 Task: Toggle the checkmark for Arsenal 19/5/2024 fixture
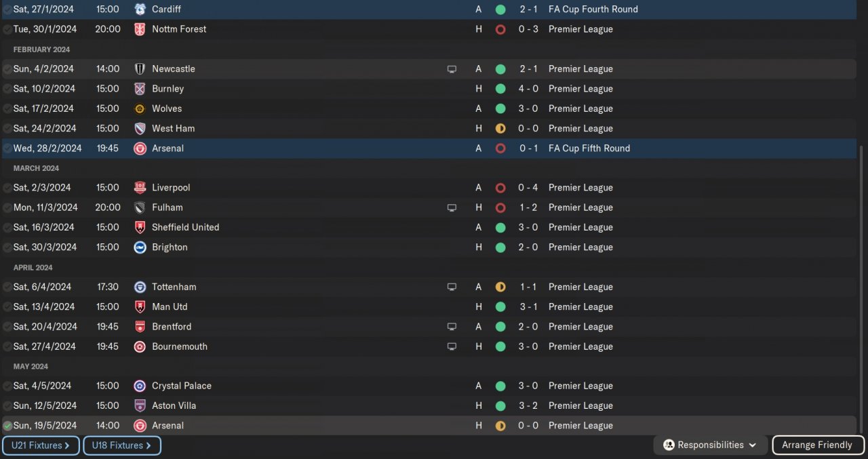(x=7, y=426)
